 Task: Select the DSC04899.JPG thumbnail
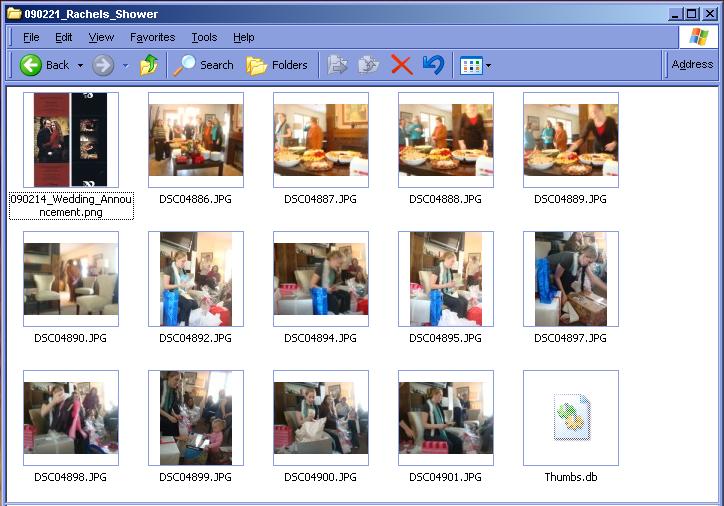pos(196,418)
